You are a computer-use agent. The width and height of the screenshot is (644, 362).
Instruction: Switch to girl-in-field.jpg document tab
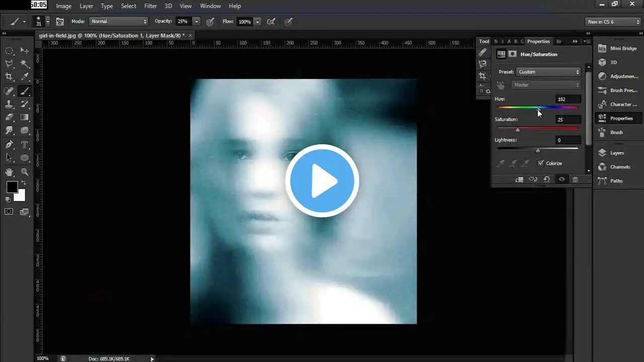112,36
